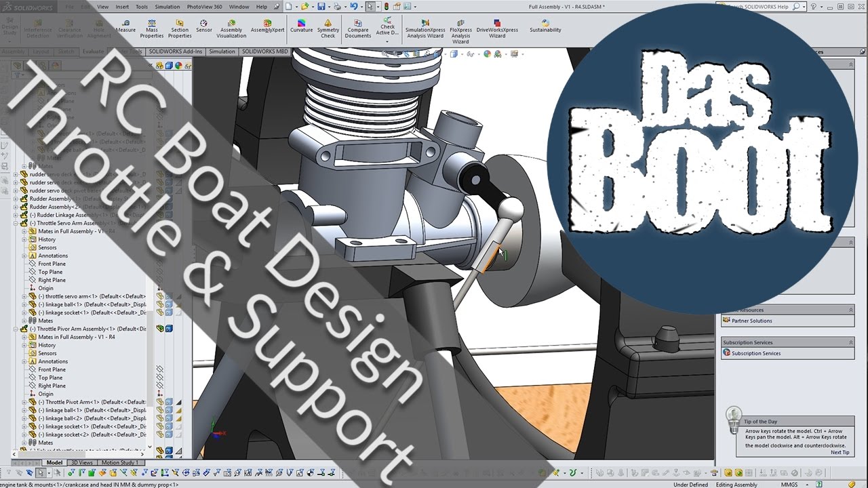The width and height of the screenshot is (868, 488).
Task: Toggle visibility of Throttle Pivor Arm Assembly<1>
Action: click(x=160, y=329)
